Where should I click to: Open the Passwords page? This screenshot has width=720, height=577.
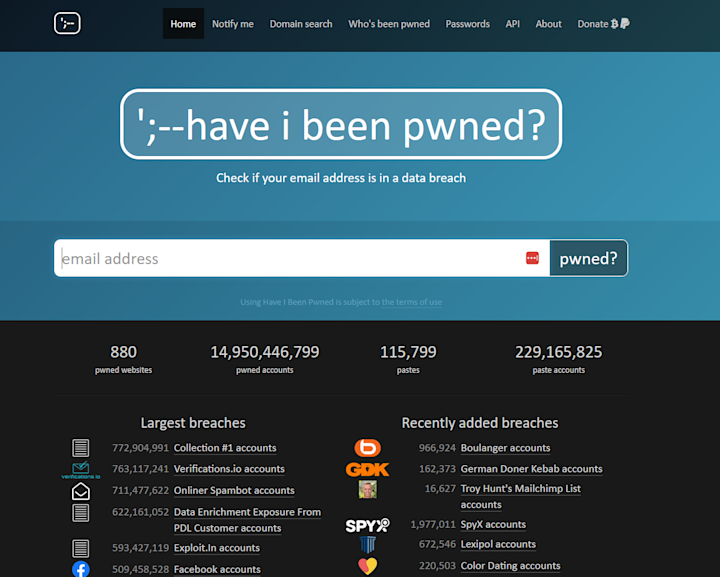coord(467,24)
